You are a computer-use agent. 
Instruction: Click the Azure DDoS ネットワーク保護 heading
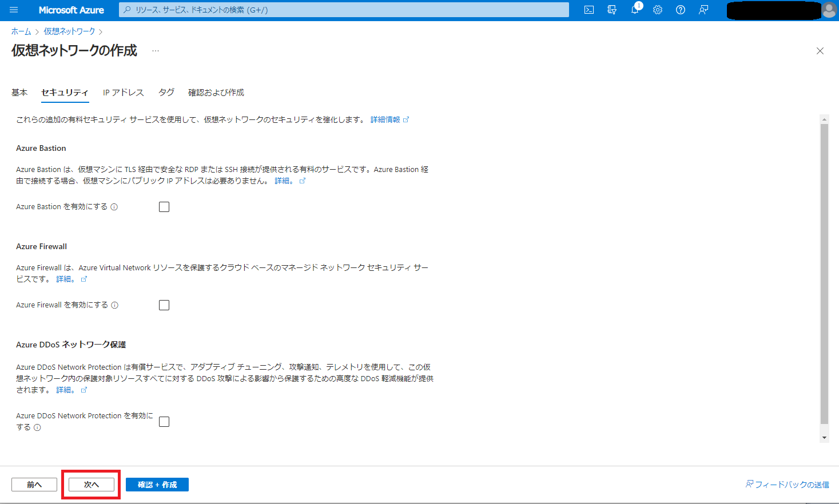pos(71,345)
